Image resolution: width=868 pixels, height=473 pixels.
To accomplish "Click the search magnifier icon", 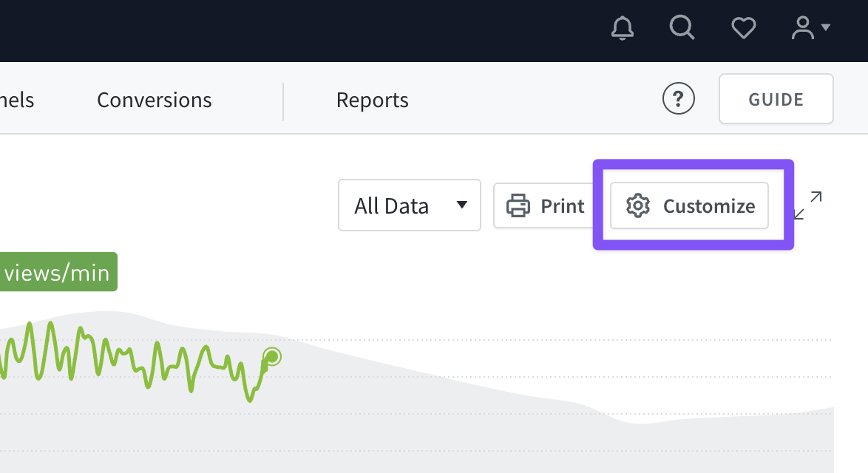I will [x=682, y=27].
